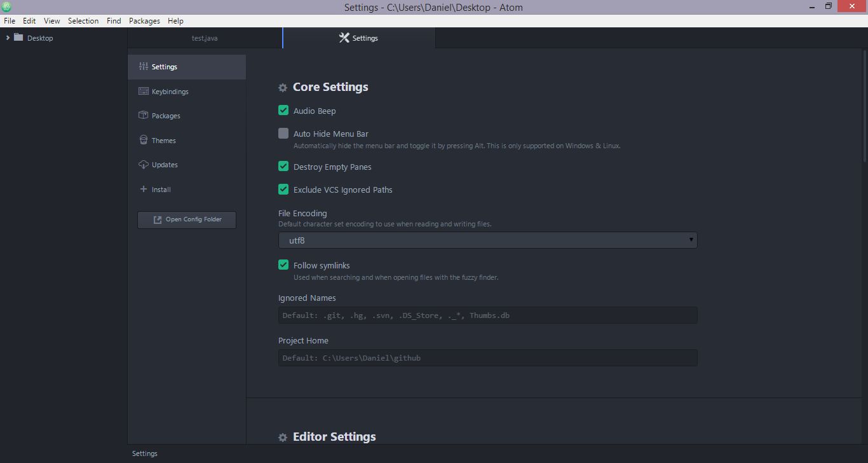Image resolution: width=868 pixels, height=463 pixels.
Task: Click the Core Settings heading
Action: (x=330, y=87)
